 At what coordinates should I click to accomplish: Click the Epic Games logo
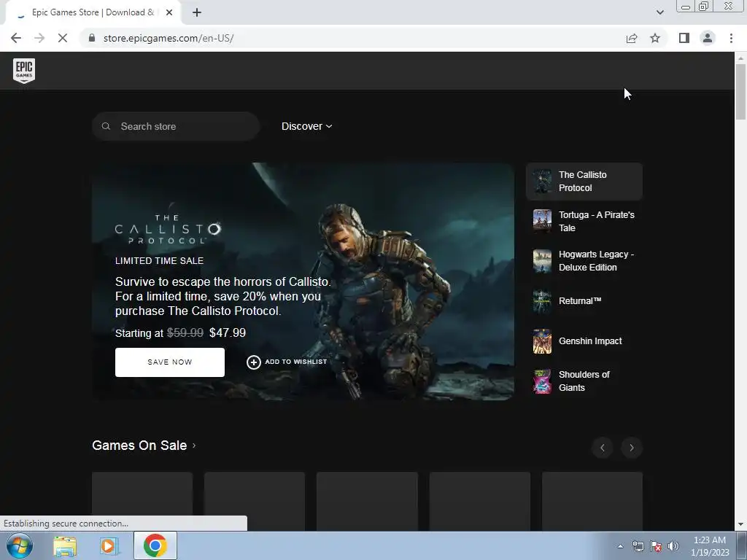pyautogui.click(x=24, y=71)
